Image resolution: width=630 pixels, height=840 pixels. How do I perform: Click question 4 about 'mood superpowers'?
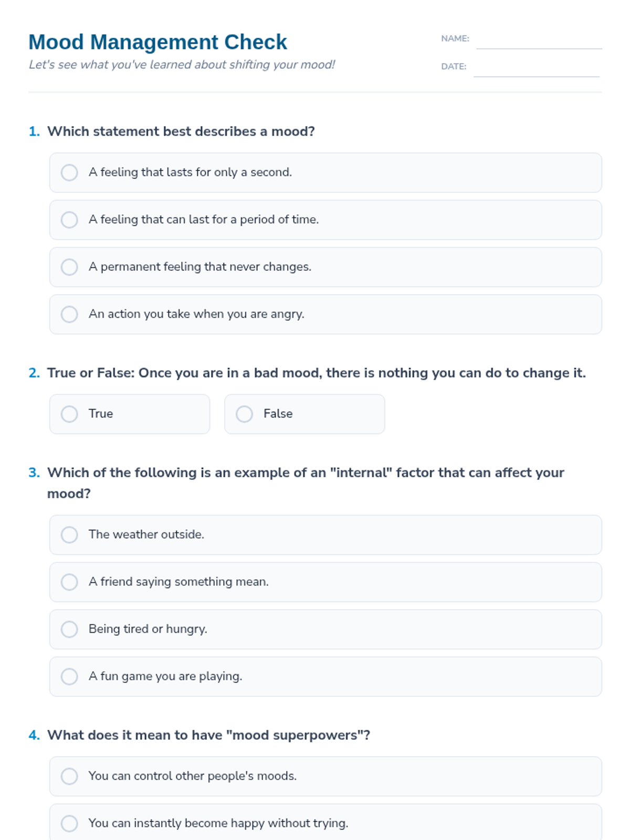pyautogui.click(x=208, y=735)
